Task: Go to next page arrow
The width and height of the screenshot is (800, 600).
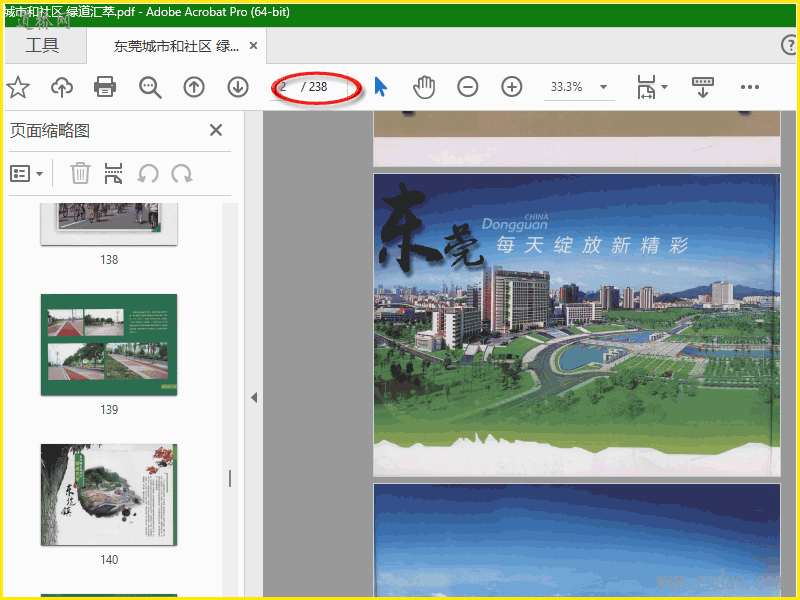Action: tap(238, 87)
